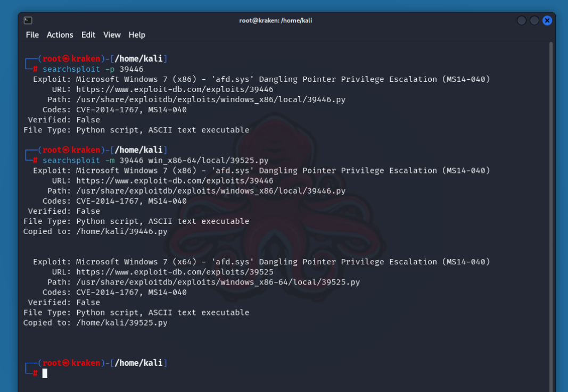Click the 'Copied to: /home/kali/39446.py' line
Viewport: 568px width, 392px height.
coord(96,231)
